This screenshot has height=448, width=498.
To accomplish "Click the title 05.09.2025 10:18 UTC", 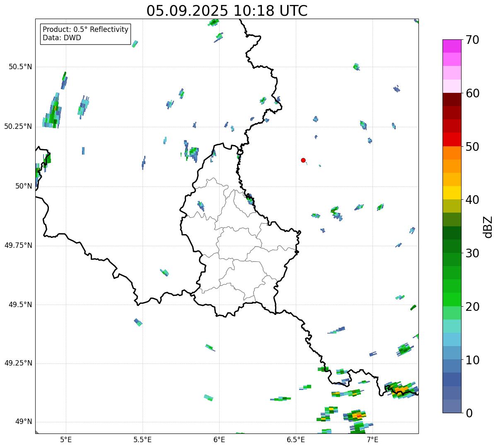I will (x=227, y=11).
